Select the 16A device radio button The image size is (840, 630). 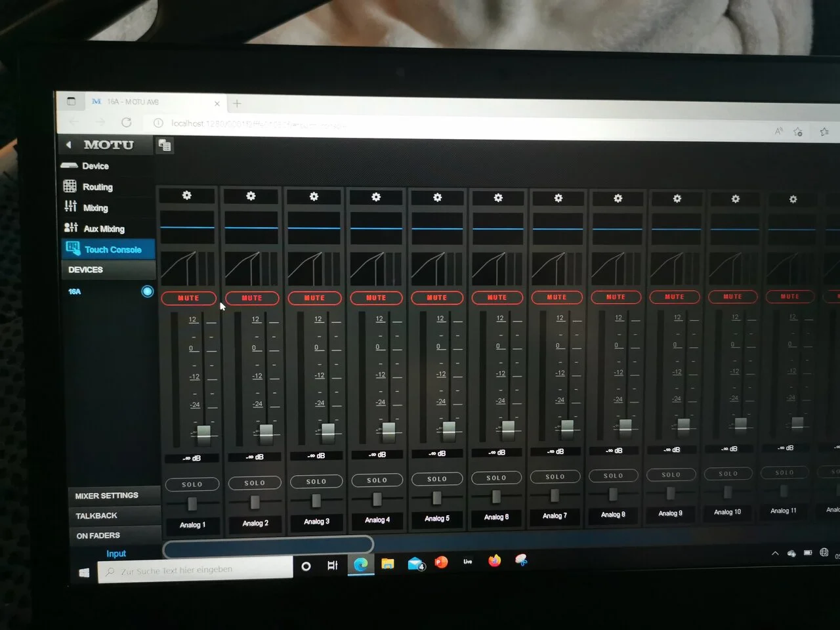147,291
